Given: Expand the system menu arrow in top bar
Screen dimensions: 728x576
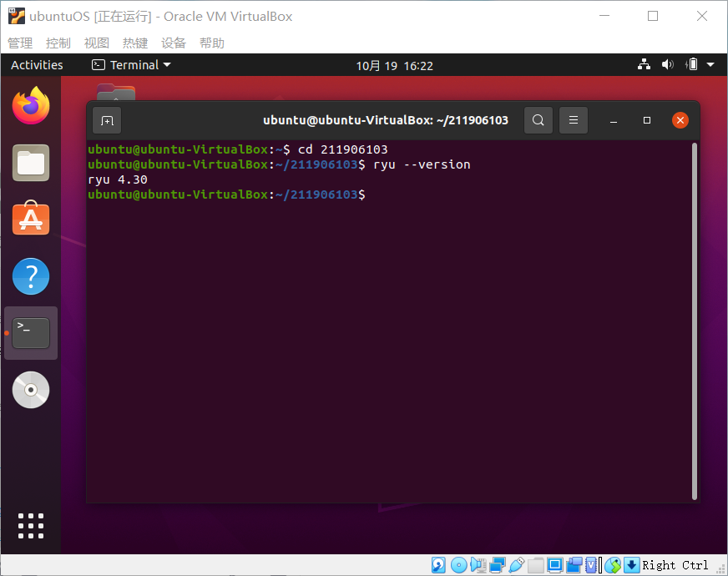Looking at the screenshot, I should [x=710, y=65].
